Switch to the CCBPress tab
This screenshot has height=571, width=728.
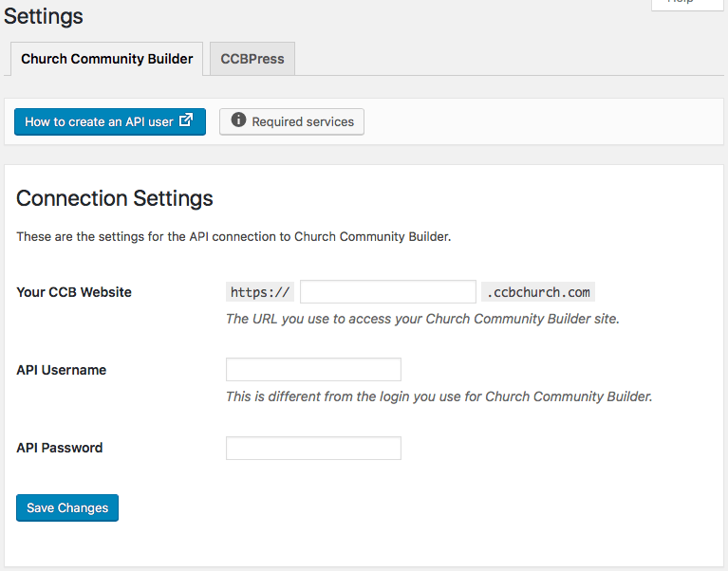252,59
